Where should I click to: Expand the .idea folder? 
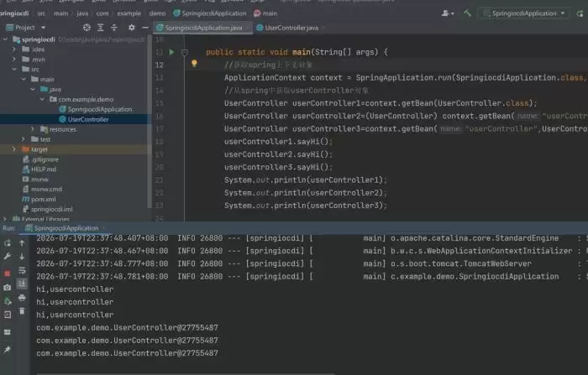click(14, 49)
